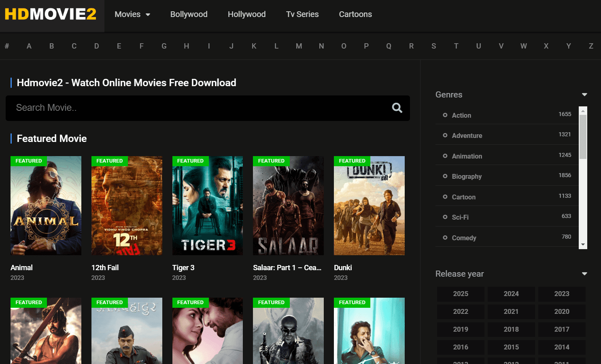This screenshot has height=364, width=601.
Task: Choose release year 2017
Action: (562, 329)
